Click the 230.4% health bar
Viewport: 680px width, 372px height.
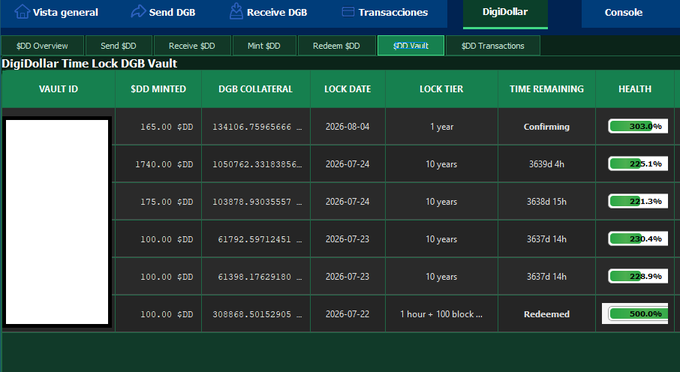tap(638, 238)
